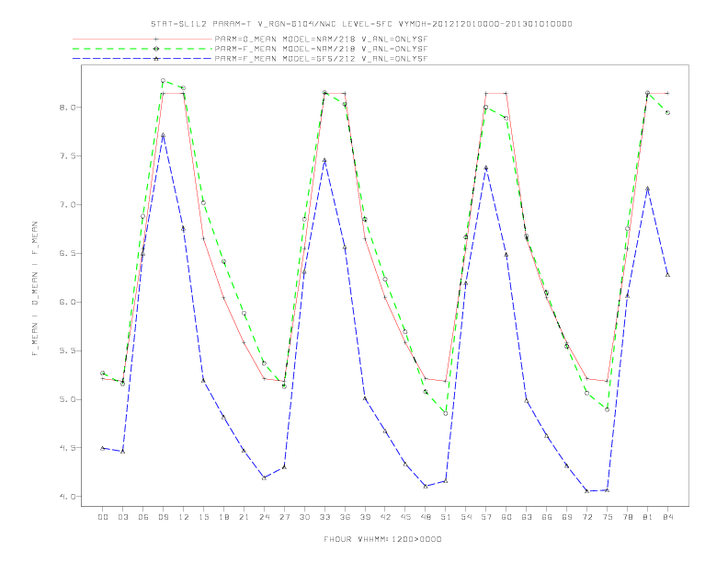Click x-axis tick label 09
The width and height of the screenshot is (728, 563).
[x=163, y=517]
